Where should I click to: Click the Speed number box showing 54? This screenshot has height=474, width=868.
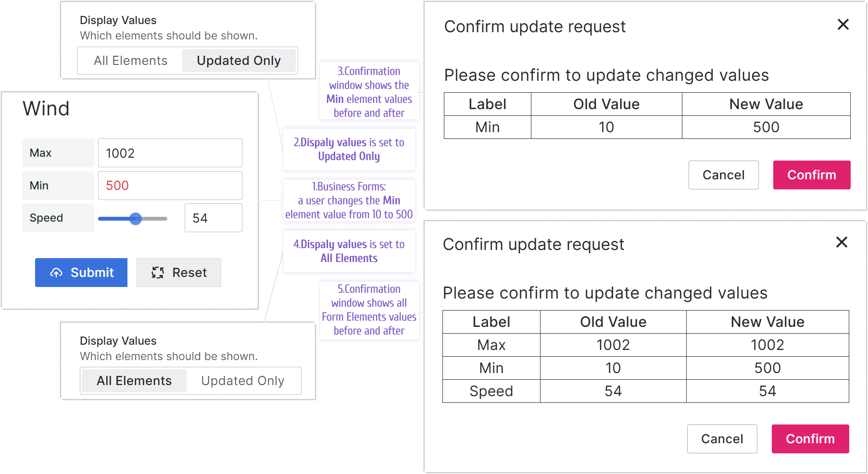point(213,218)
